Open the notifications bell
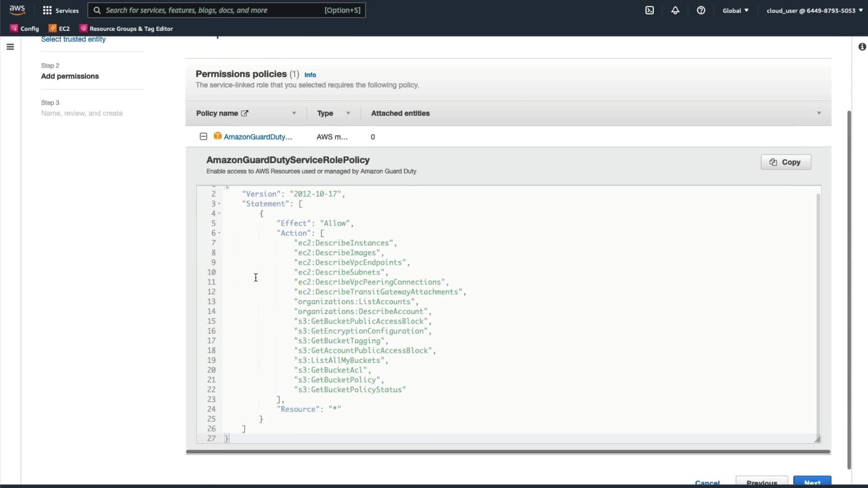The image size is (868, 488). click(x=675, y=10)
